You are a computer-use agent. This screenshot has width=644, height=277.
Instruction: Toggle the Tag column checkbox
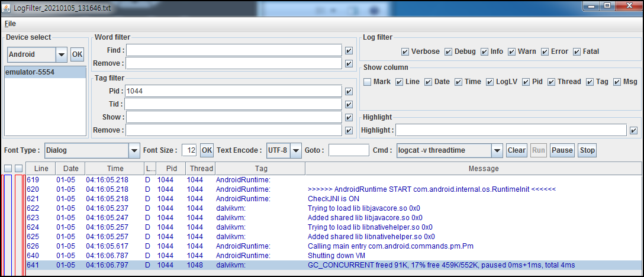(x=590, y=82)
